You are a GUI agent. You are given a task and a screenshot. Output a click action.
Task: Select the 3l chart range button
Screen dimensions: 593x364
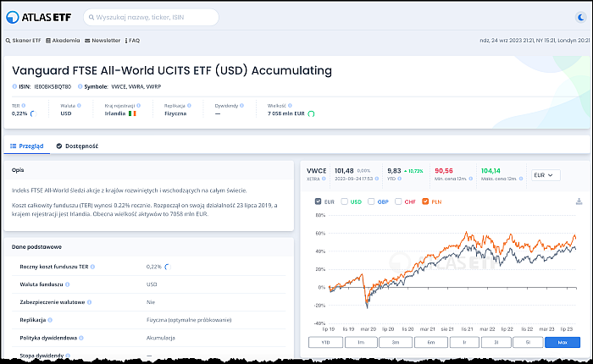[x=496, y=342]
